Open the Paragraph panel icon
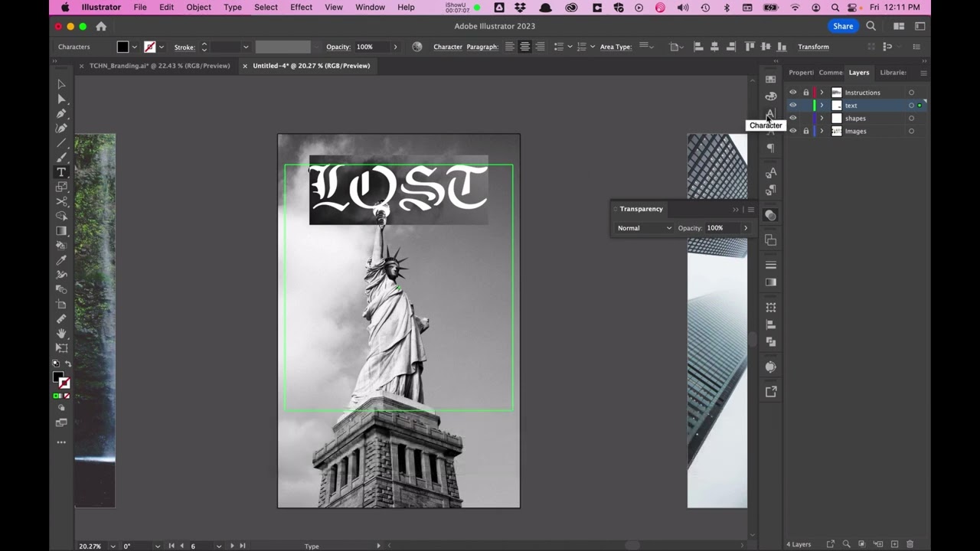Image resolution: width=980 pixels, height=551 pixels. 771,148
